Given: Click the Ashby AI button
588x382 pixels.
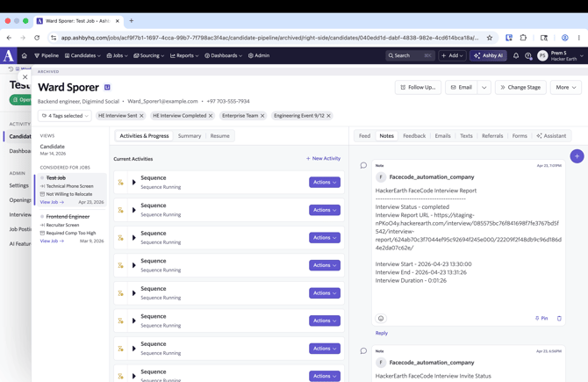Looking at the screenshot, I should (x=488, y=55).
